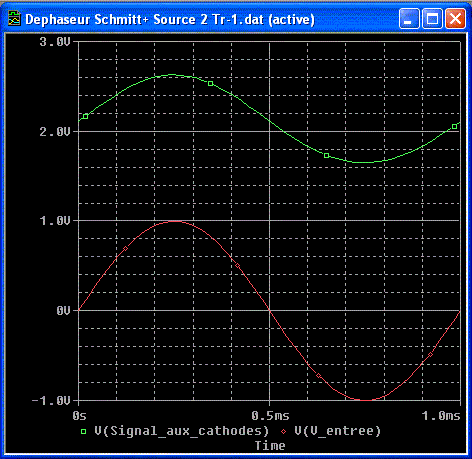Click the 0V y-axis label
The image size is (472, 459).
(x=63, y=311)
